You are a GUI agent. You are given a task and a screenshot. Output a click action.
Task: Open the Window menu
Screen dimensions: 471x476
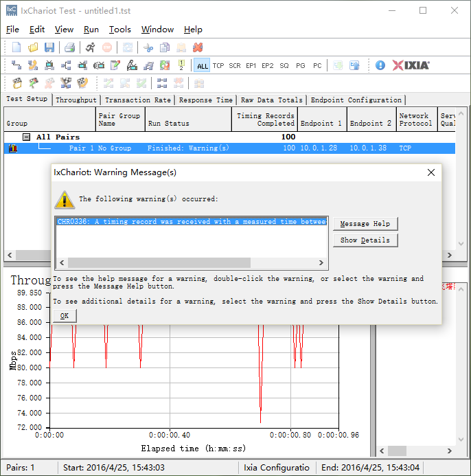pyautogui.click(x=157, y=30)
